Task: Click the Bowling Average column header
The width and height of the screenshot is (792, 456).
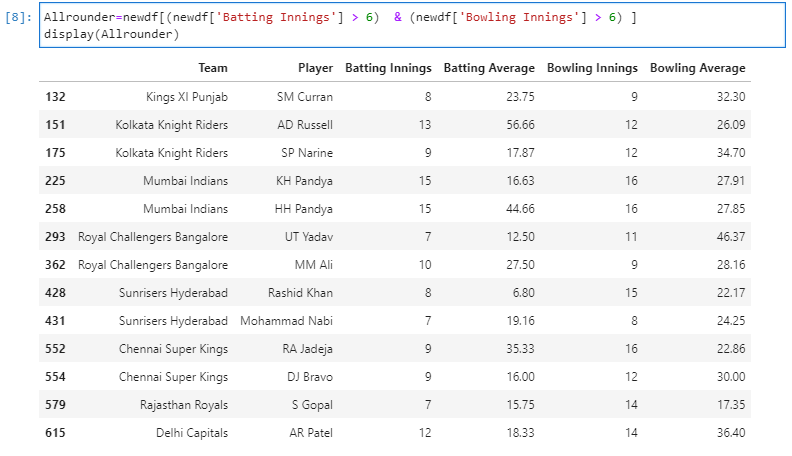Action: tap(698, 68)
